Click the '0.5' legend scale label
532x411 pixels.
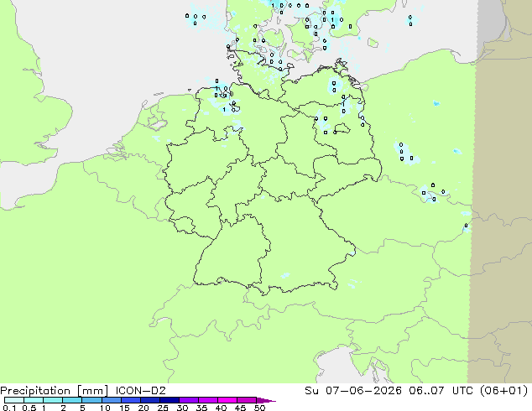(29, 408)
